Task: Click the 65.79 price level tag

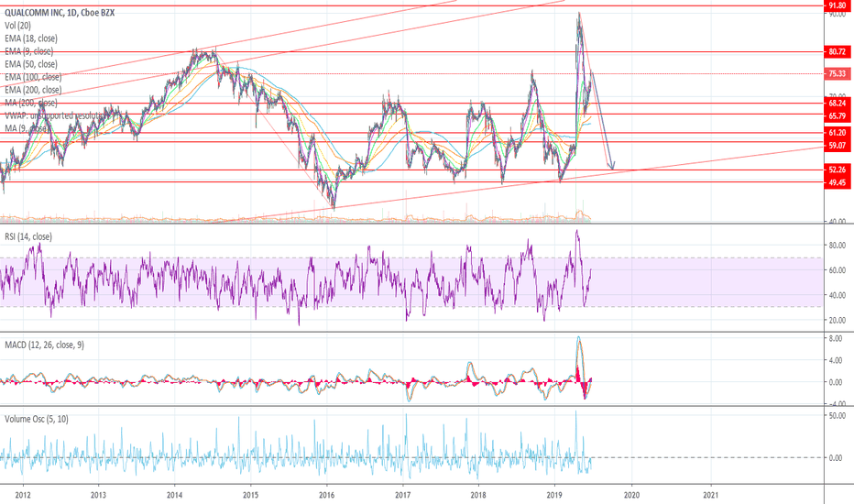Action: pos(838,116)
